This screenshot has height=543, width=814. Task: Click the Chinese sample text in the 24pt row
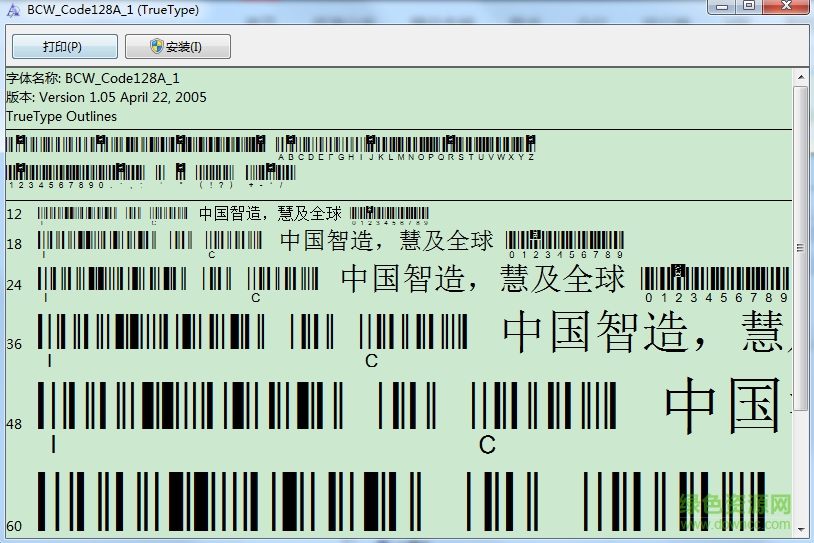483,279
